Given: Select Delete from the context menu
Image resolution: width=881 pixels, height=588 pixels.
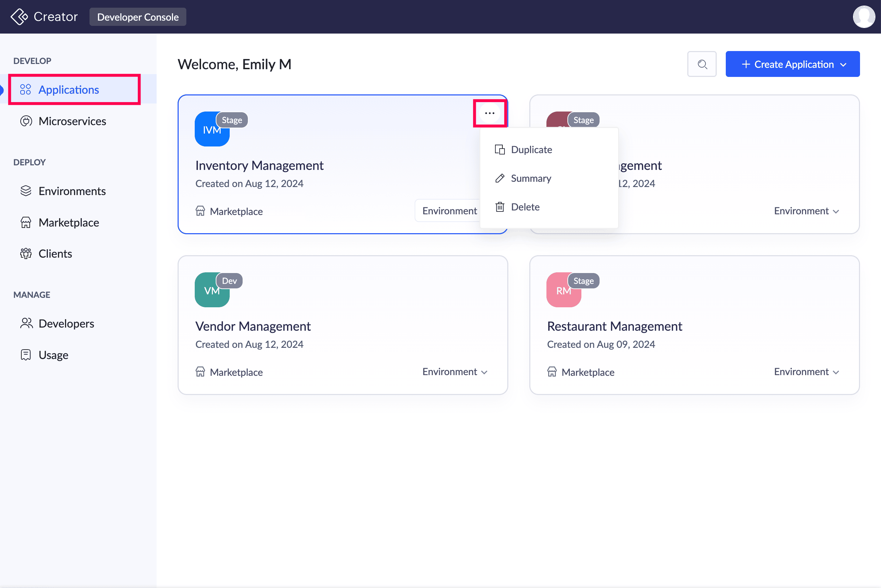Looking at the screenshot, I should pyautogui.click(x=525, y=207).
